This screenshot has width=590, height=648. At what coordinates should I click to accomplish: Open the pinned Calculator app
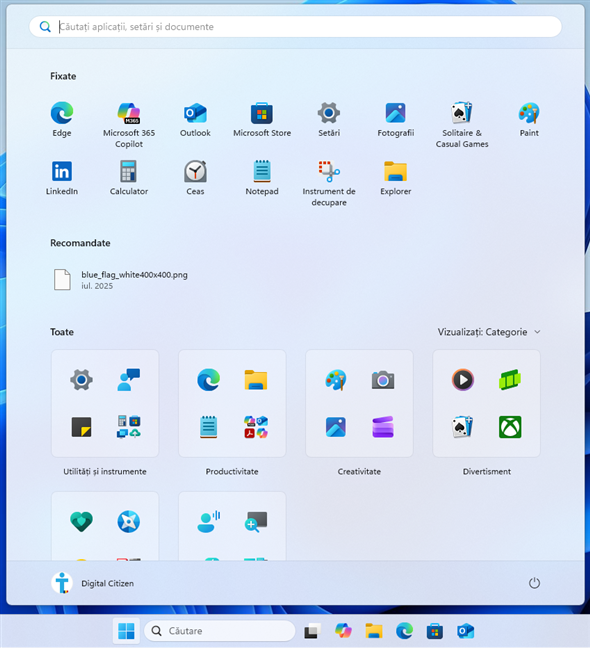tap(129, 178)
